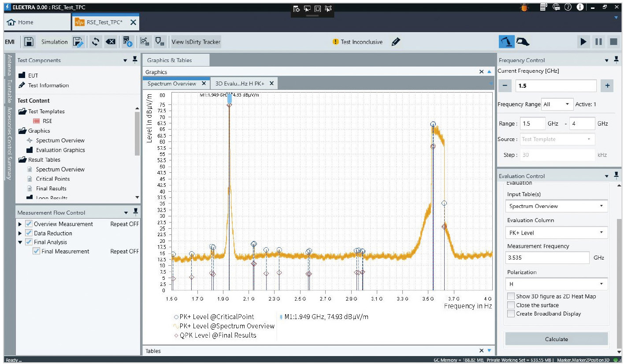Collapse the Graphics section arrow
624x364 pixels.
click(x=489, y=72)
